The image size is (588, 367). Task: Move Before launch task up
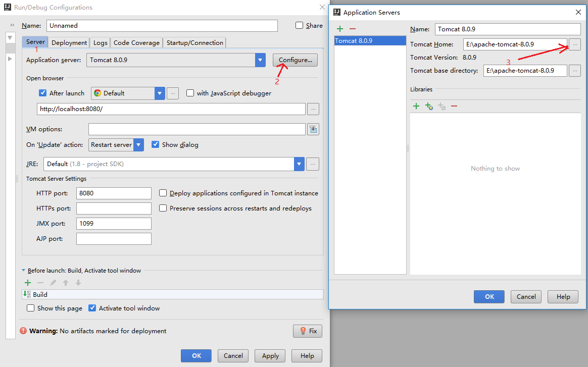(66, 283)
